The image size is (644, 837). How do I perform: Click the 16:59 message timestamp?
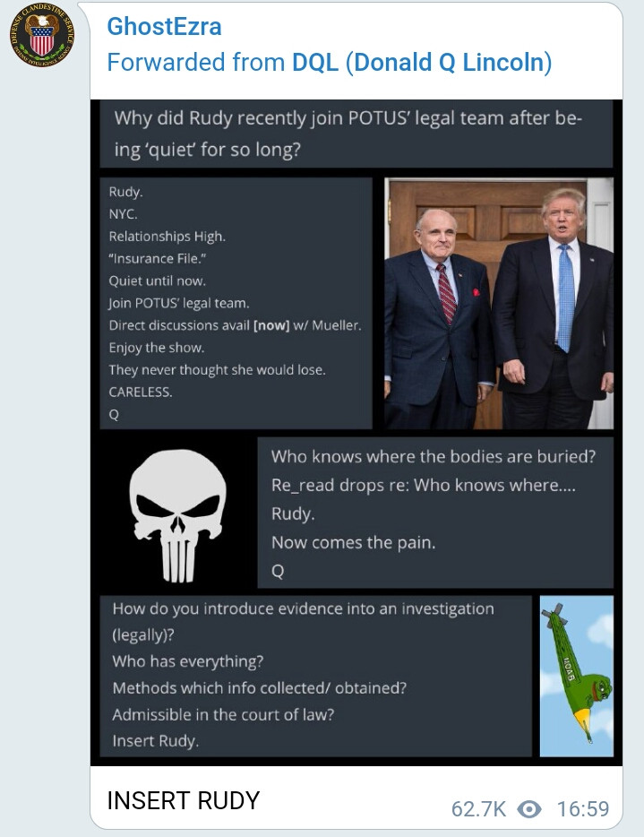(583, 809)
